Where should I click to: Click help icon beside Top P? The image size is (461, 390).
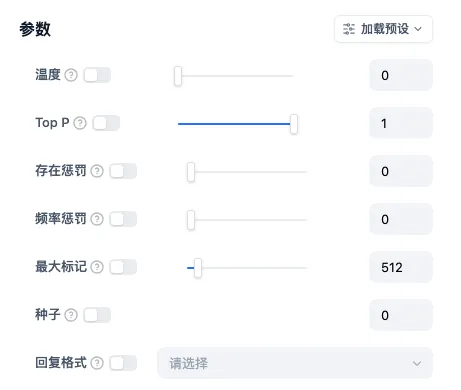[x=80, y=123]
